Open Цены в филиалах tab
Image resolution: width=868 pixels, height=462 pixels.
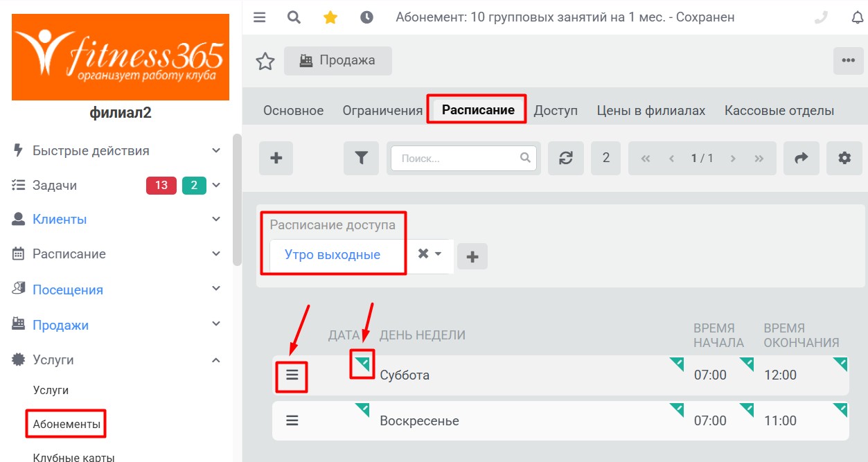(x=651, y=111)
